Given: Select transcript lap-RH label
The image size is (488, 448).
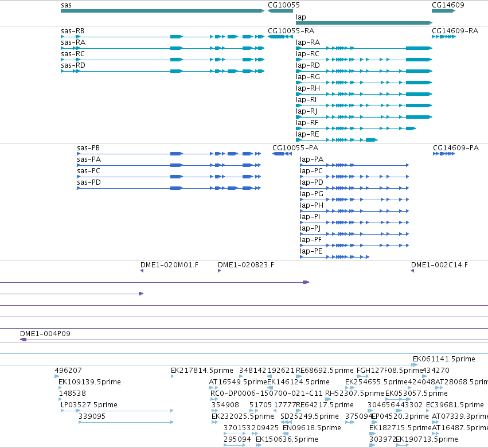Looking at the screenshot, I should [x=308, y=88].
